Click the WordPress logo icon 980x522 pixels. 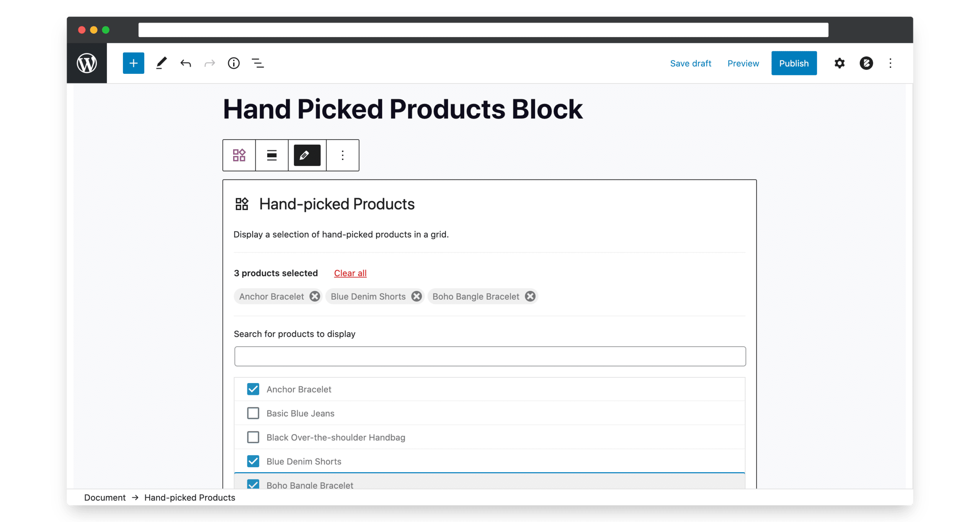click(x=87, y=63)
